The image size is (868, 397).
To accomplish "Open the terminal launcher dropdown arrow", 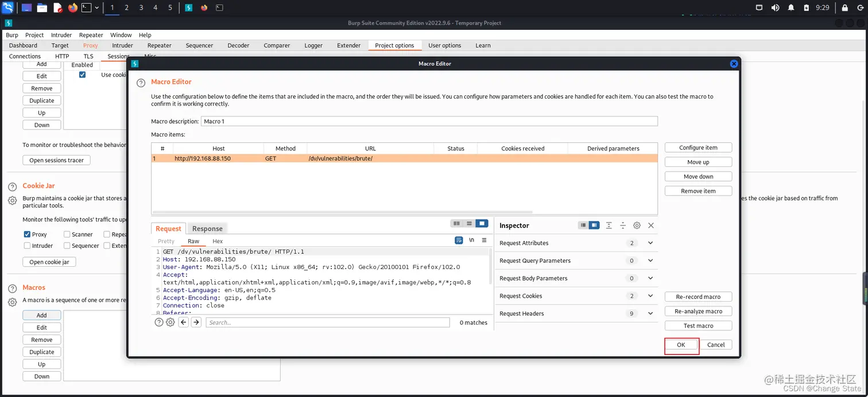I will pyautogui.click(x=96, y=8).
